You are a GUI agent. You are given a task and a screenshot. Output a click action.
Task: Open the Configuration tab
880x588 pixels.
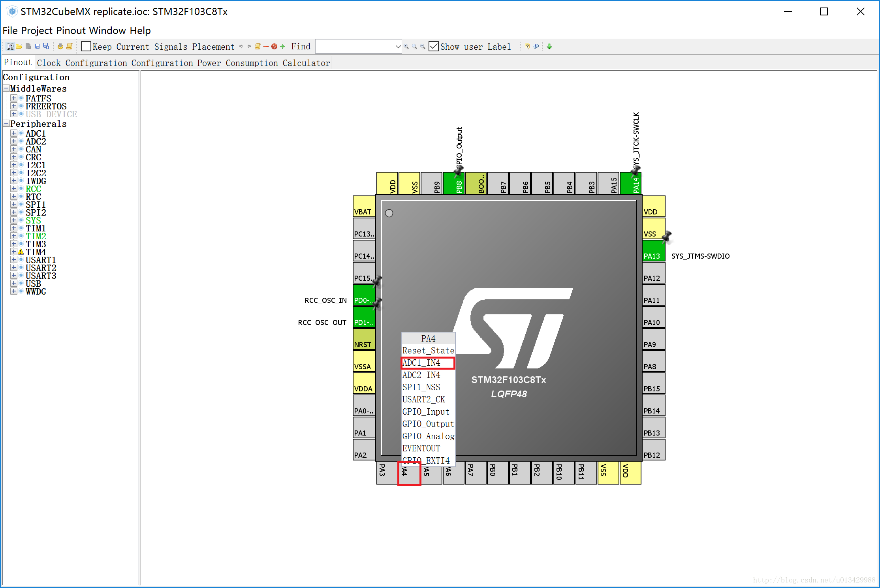coord(162,63)
